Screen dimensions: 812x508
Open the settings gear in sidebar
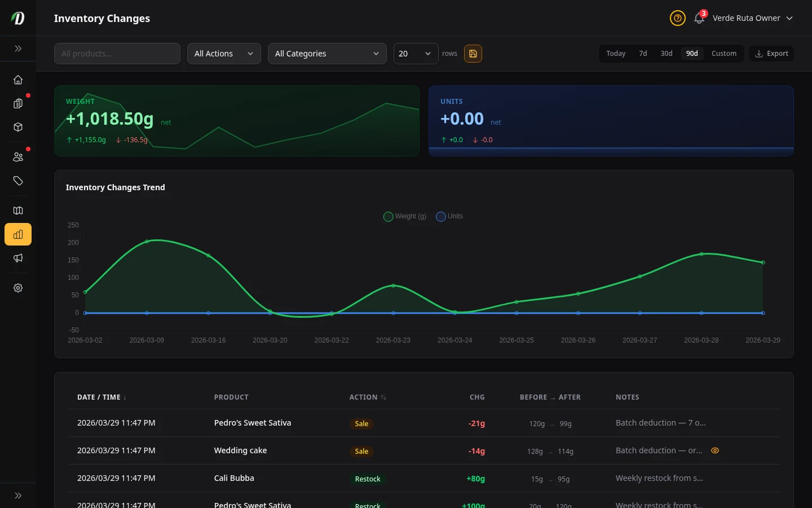click(18, 288)
